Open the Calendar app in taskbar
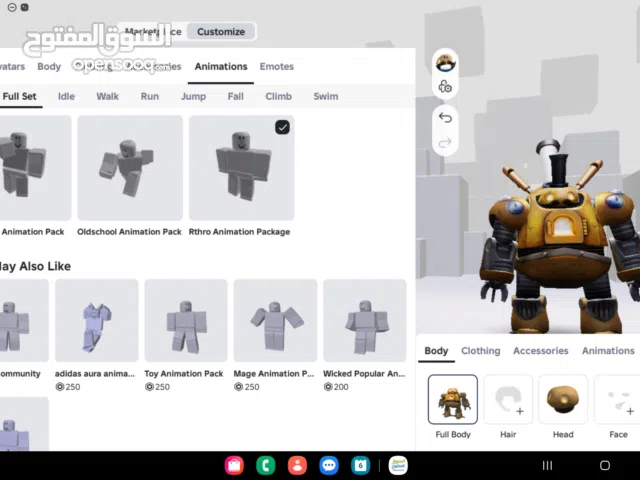Viewport: 640px width, 480px height. click(361, 465)
